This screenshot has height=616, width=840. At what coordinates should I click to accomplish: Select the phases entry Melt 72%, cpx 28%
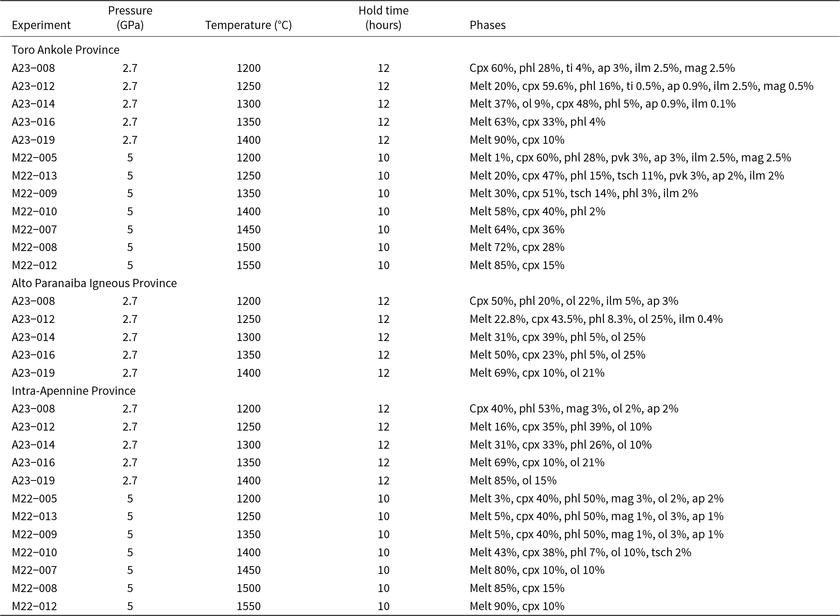(x=517, y=247)
